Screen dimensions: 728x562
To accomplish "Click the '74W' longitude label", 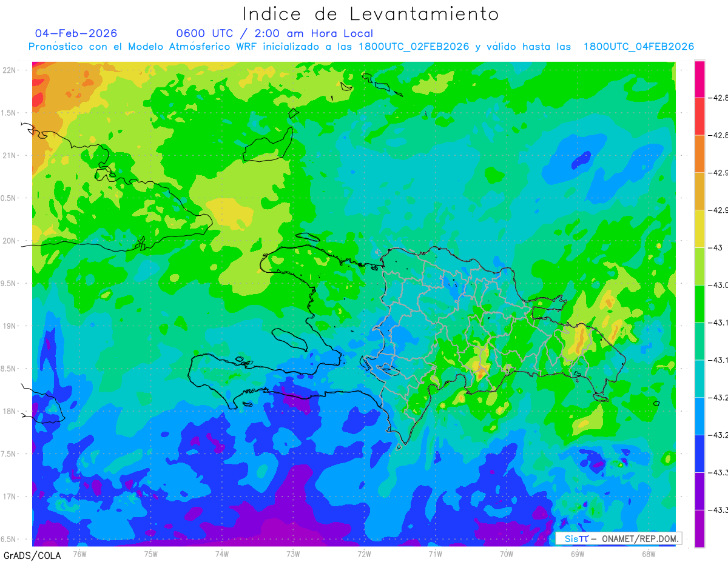I will [x=221, y=554].
